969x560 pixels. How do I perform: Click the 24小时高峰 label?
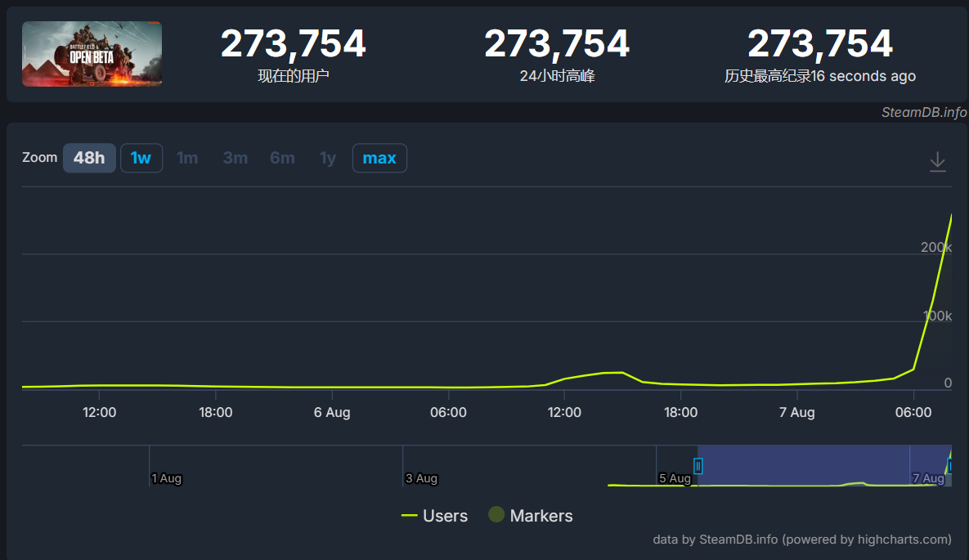click(x=557, y=76)
